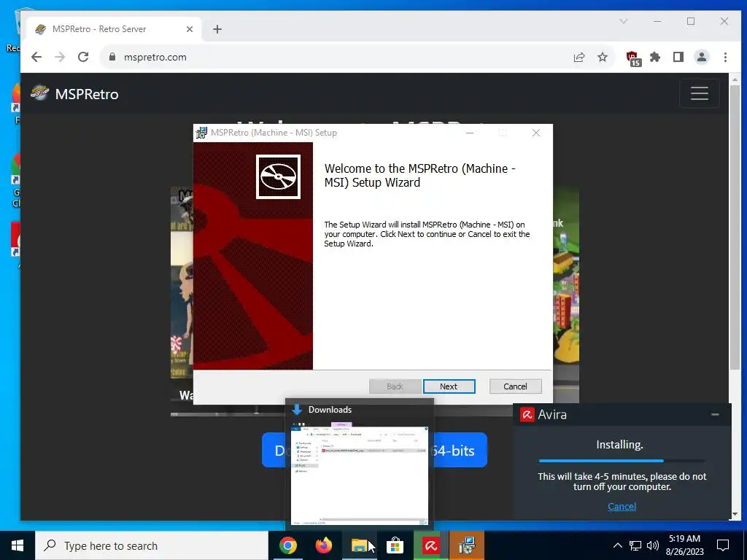Click the Avira logo in installer panel
The width and height of the screenshot is (747, 560).
pyautogui.click(x=527, y=415)
